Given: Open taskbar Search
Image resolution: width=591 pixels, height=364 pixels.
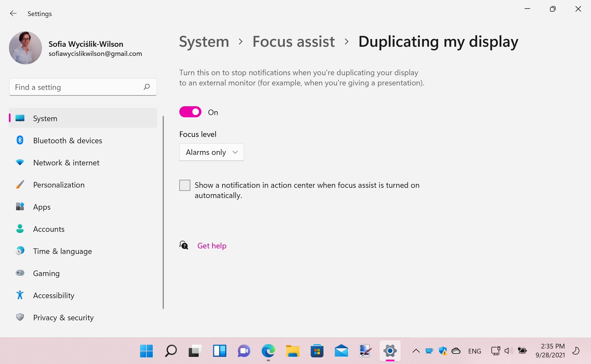Looking at the screenshot, I should coord(171,351).
